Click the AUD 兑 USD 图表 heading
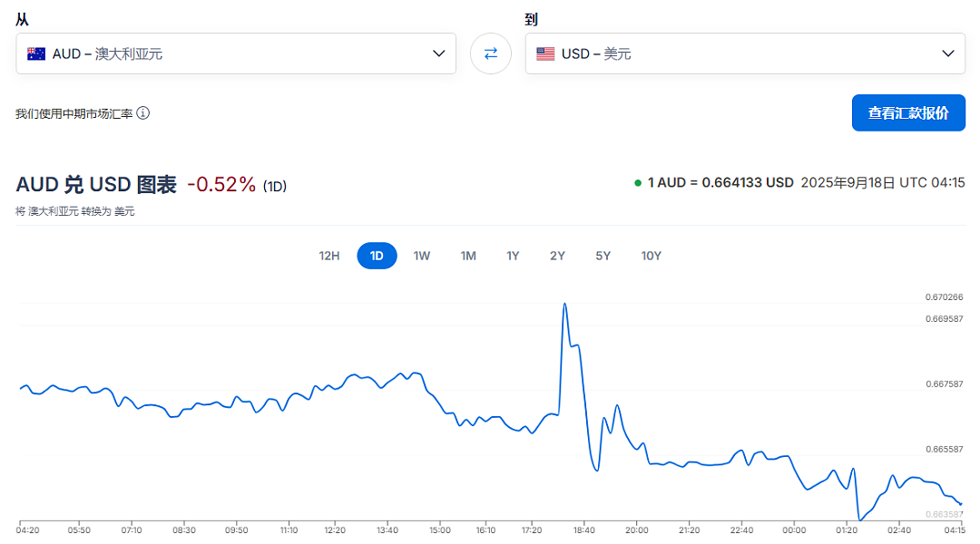 pyautogui.click(x=96, y=185)
